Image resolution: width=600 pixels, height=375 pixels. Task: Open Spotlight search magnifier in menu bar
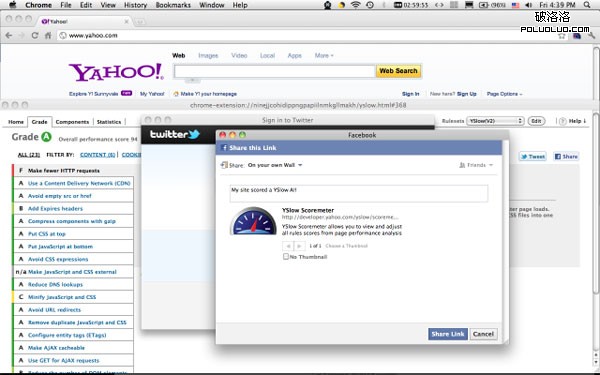(x=587, y=5)
